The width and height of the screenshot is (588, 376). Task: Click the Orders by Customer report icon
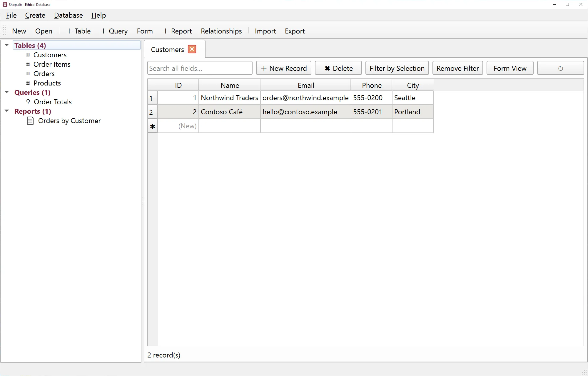pos(30,121)
